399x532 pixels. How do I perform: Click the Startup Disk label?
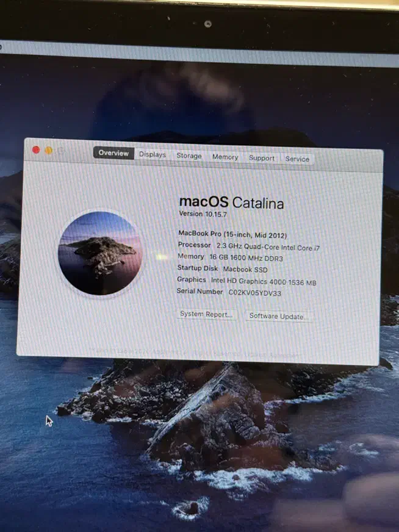[198, 268]
